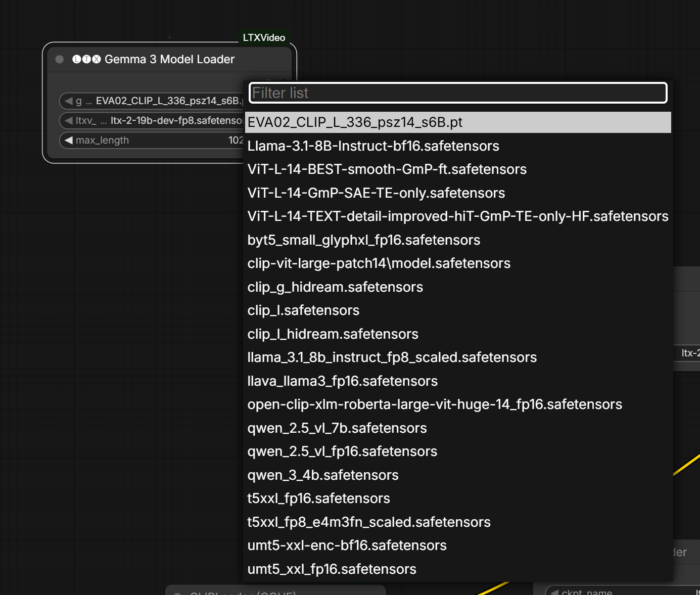Choose byt5_small_glyphxl_fp16.safetensors

[458, 240]
